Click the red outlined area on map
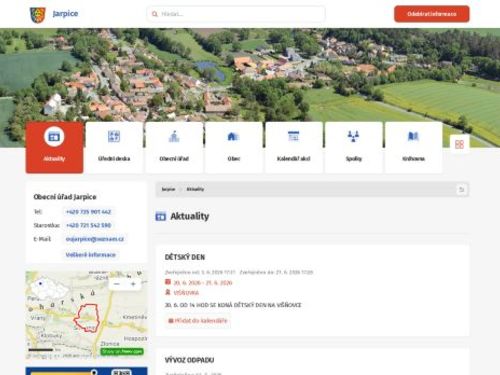Viewport: 500px width, 375px height. click(87, 318)
